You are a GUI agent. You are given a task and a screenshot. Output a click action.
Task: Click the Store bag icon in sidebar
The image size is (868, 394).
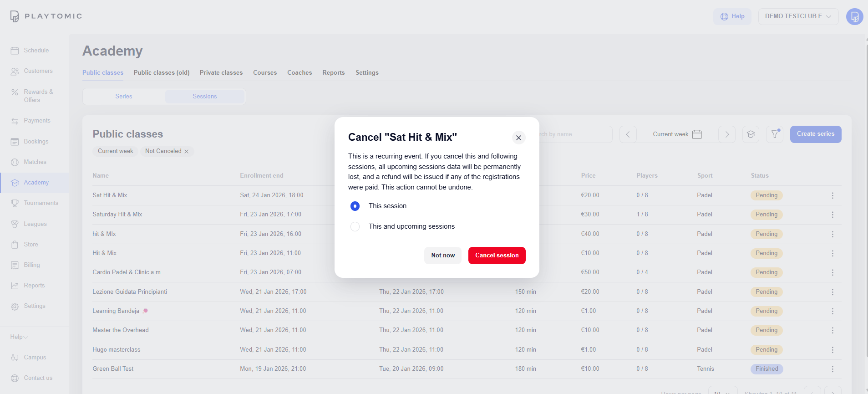[x=15, y=245]
